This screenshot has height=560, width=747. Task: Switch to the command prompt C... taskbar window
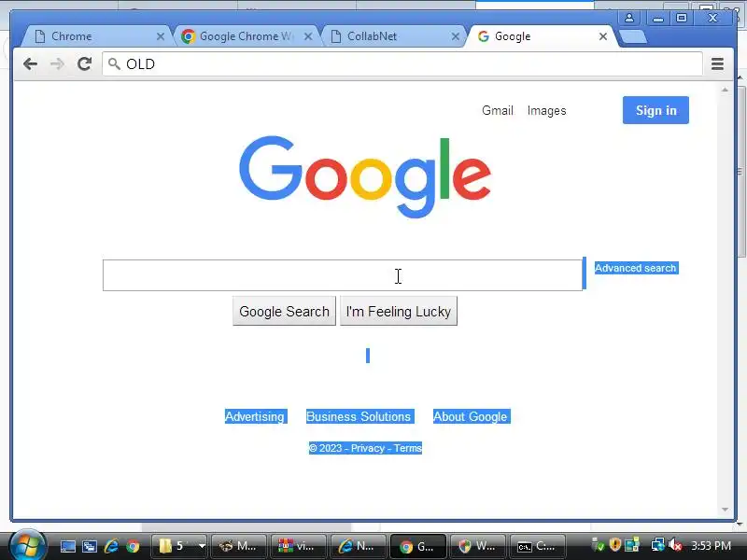538,546
